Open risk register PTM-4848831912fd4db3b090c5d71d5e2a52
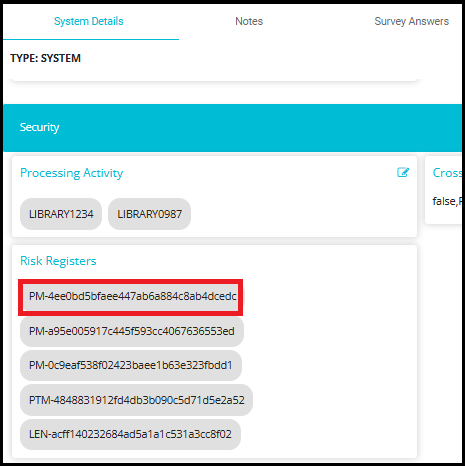The image size is (465, 466). 136,400
